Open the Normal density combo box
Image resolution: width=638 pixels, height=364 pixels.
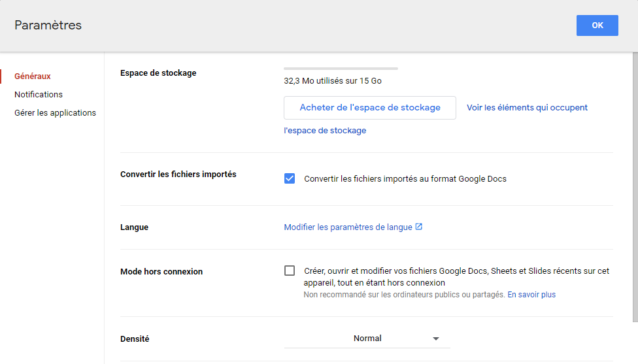coord(367,339)
